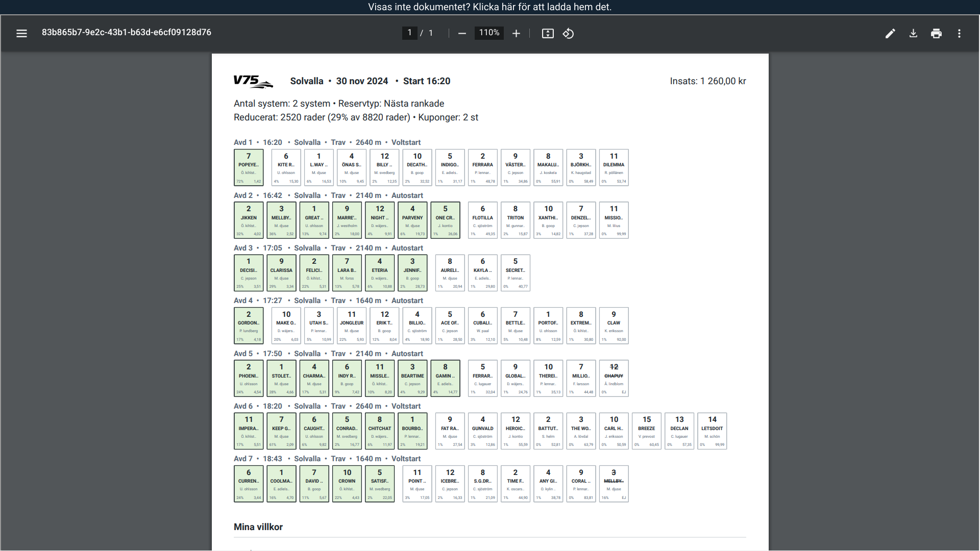Image resolution: width=980 pixels, height=551 pixels.
Task: Rotate the document counterclockwise
Action: tap(568, 33)
